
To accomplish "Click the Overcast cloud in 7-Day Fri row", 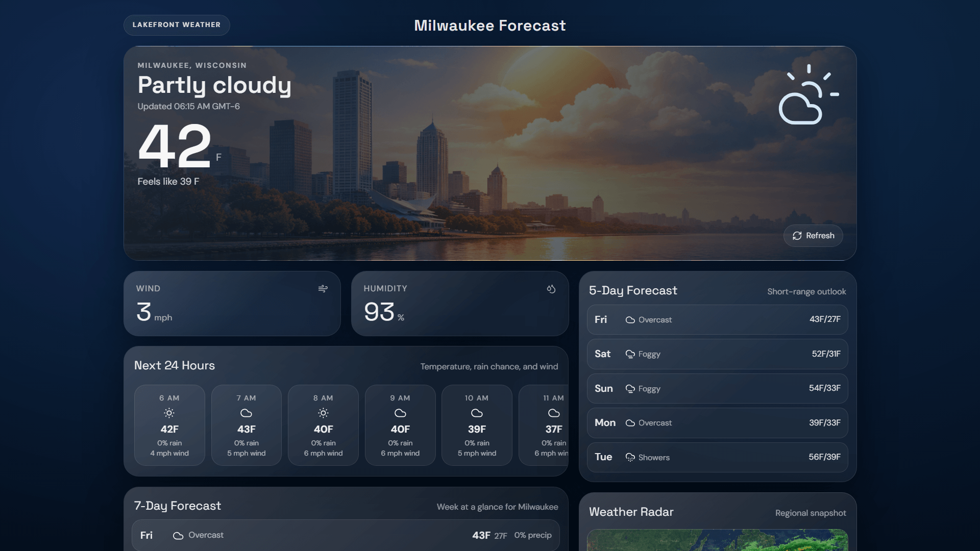I will coord(178,536).
